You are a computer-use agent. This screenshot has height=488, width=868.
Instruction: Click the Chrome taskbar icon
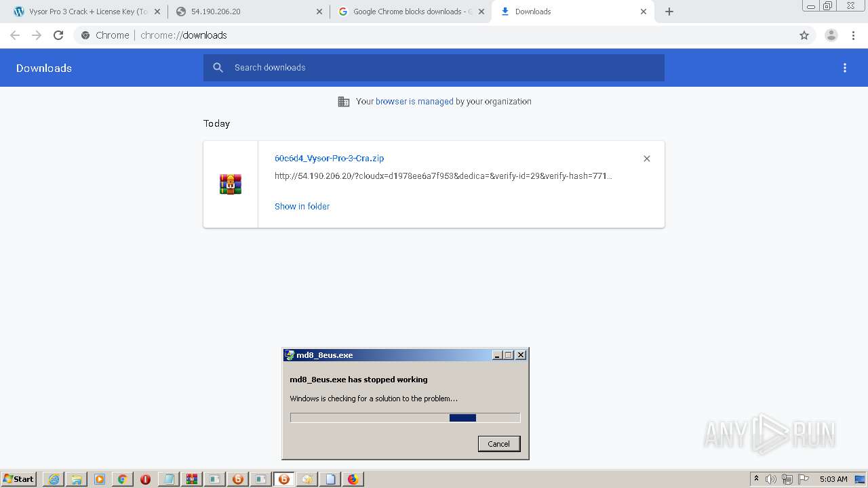[123, 479]
